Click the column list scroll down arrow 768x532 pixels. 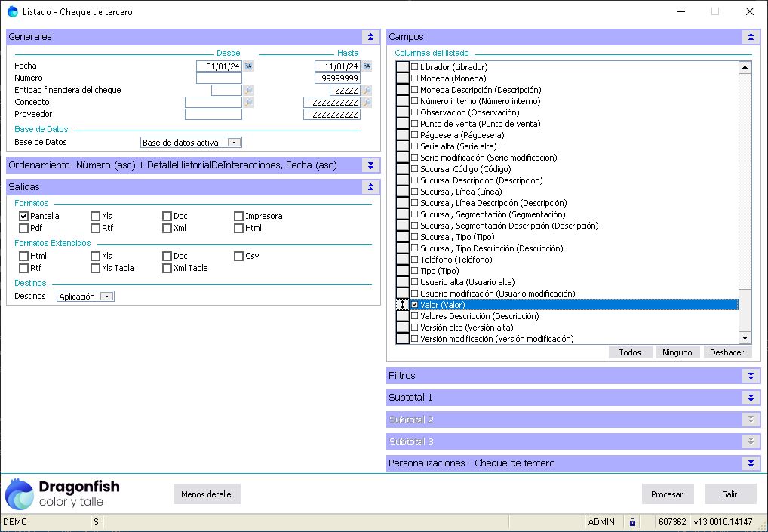tap(745, 337)
